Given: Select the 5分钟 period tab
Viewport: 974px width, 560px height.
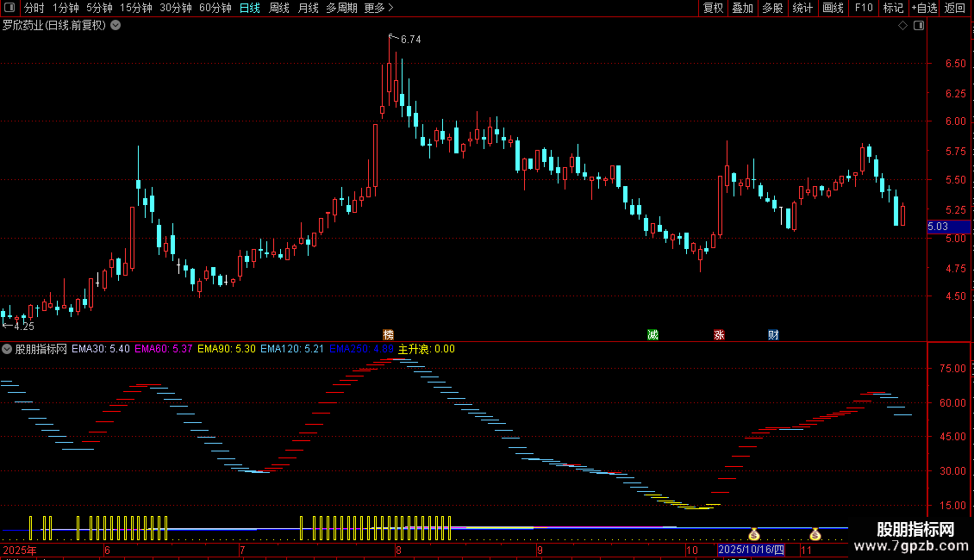Looking at the screenshot, I should click(x=99, y=8).
